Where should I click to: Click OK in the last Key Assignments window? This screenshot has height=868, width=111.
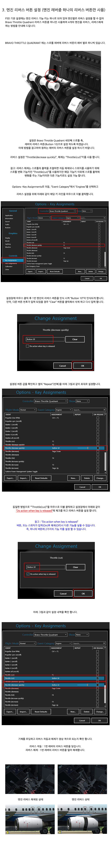tap(100, 720)
